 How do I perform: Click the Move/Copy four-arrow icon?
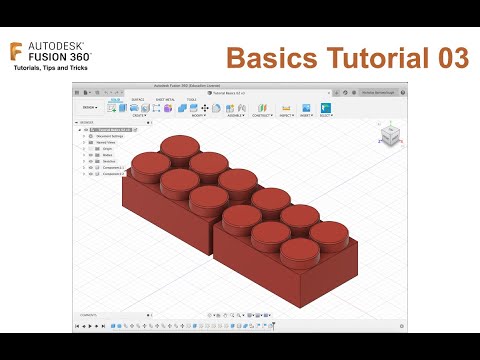click(205, 108)
